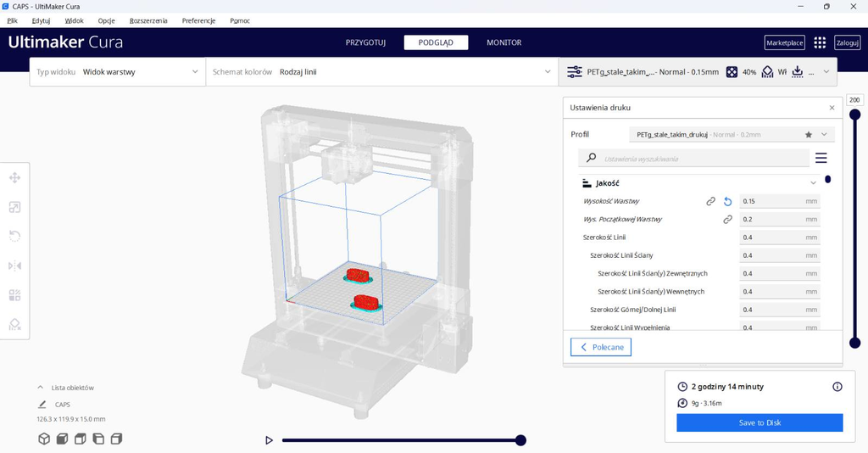Click the Szerokość Linii value field
The width and height of the screenshot is (868, 453).
click(x=780, y=238)
